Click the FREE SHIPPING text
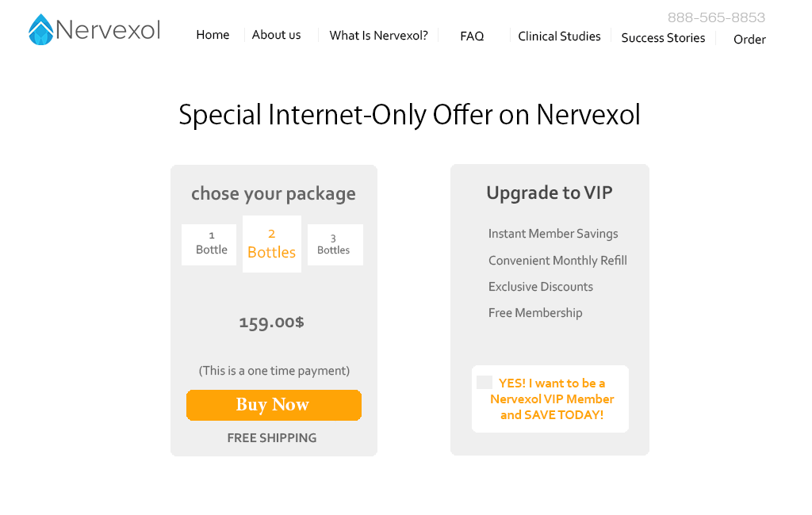The height and width of the screenshot is (515, 812). [272, 438]
